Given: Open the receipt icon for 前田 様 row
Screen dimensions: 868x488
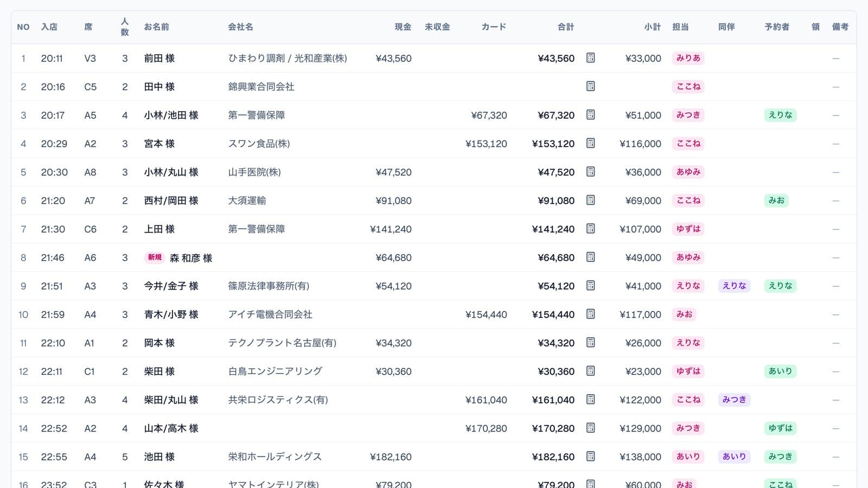Looking at the screenshot, I should (x=591, y=57).
